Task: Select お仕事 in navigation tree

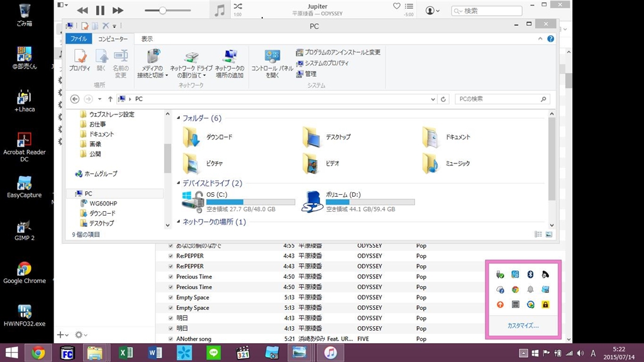Action: (x=93, y=124)
